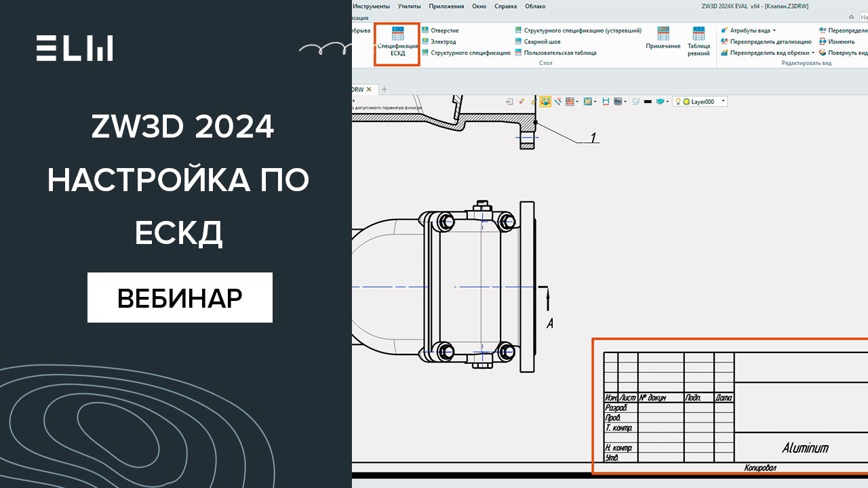Click the blue H dimension icon

point(606,102)
